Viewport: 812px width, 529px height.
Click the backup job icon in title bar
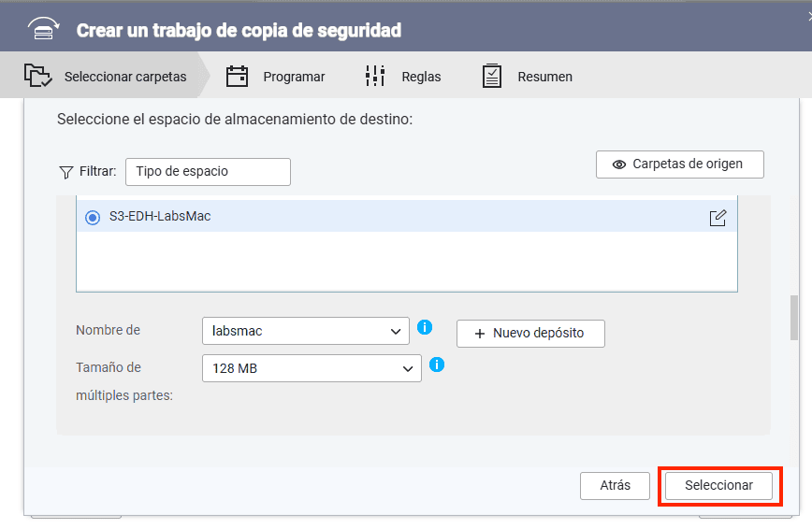(x=42, y=30)
